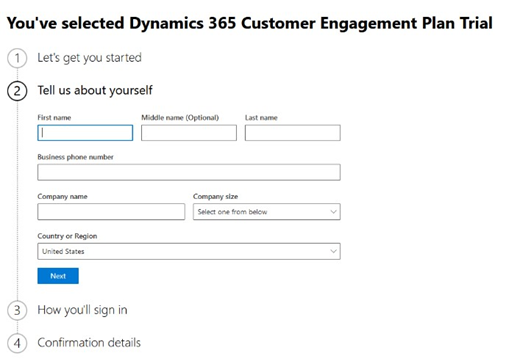The width and height of the screenshot is (506, 361).
Task: Click the circled number 4 step icon
Action: (17, 343)
